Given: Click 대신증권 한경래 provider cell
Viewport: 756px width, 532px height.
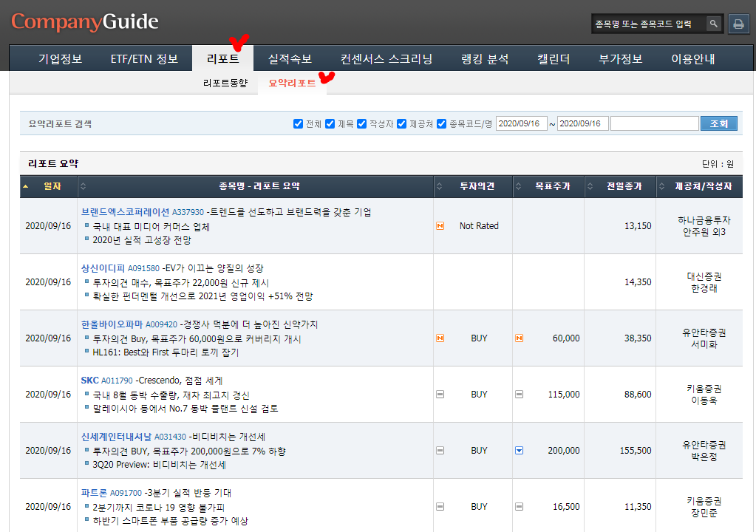Looking at the screenshot, I should tap(704, 282).
